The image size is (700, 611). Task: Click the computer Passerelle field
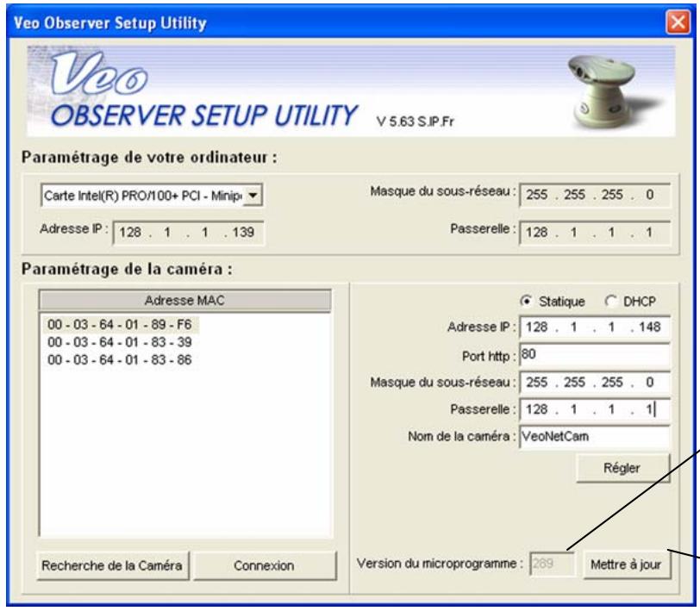pyautogui.click(x=595, y=233)
